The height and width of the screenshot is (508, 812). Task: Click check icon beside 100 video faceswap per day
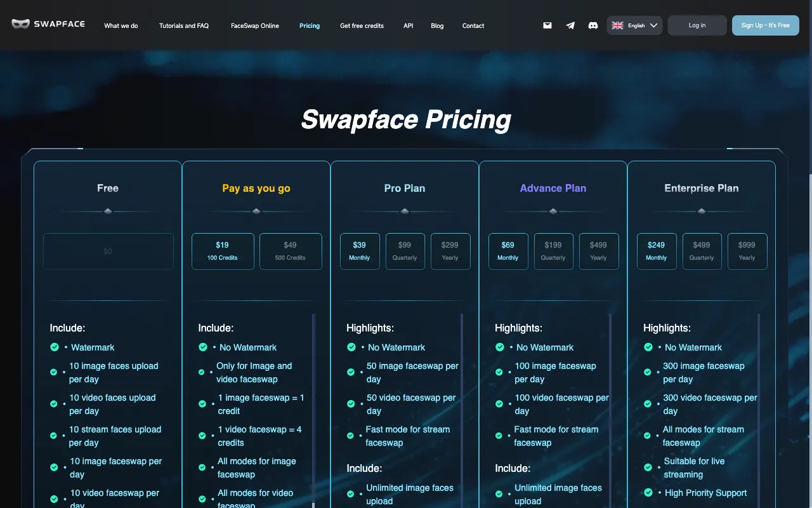[499, 404]
